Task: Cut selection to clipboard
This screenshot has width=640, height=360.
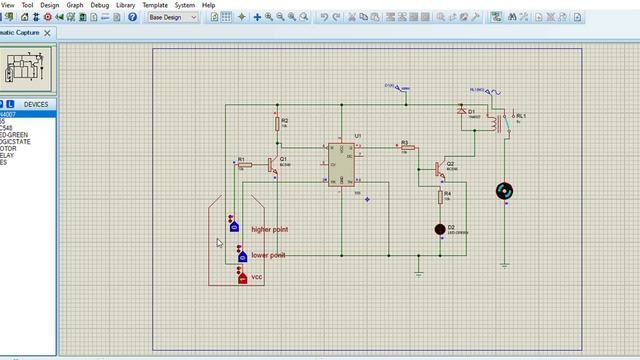Action: click(352, 17)
